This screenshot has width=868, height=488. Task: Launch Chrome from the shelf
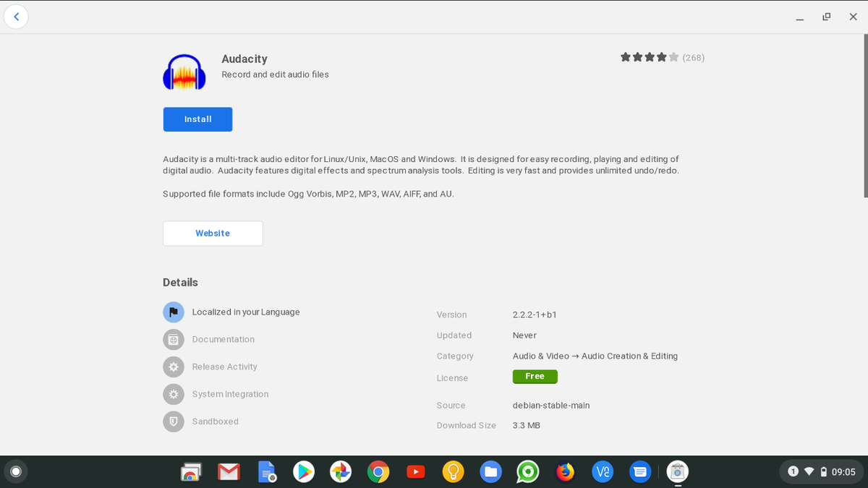(378, 471)
